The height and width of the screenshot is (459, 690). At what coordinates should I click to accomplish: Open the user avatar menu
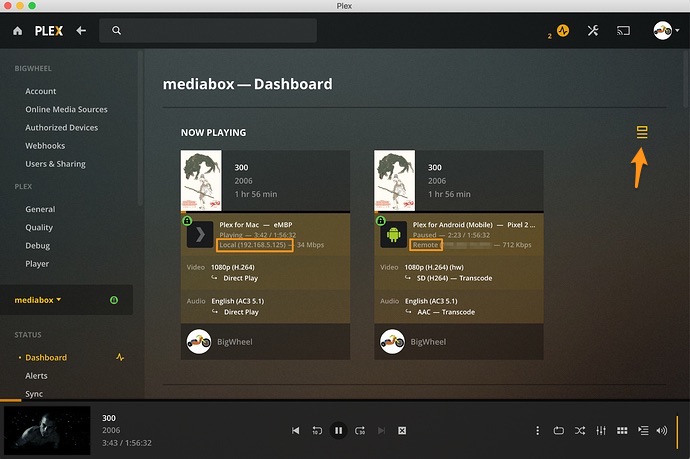666,31
